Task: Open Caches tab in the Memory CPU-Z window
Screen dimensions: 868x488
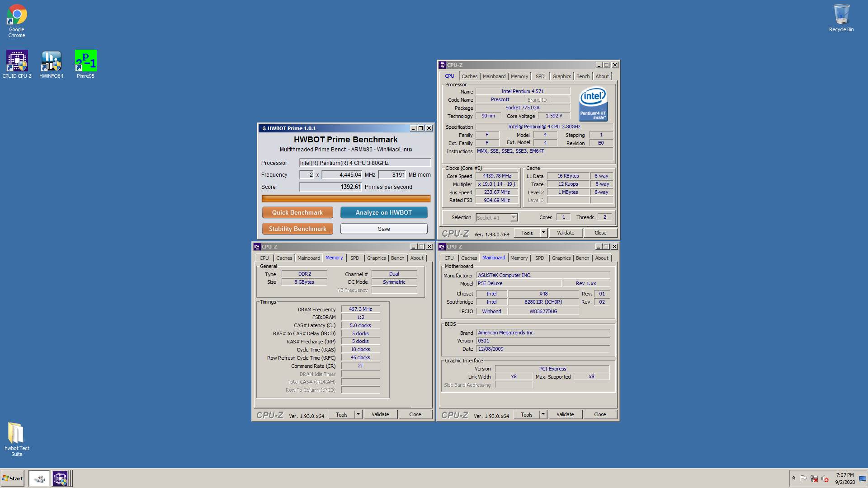Action: [x=284, y=258]
